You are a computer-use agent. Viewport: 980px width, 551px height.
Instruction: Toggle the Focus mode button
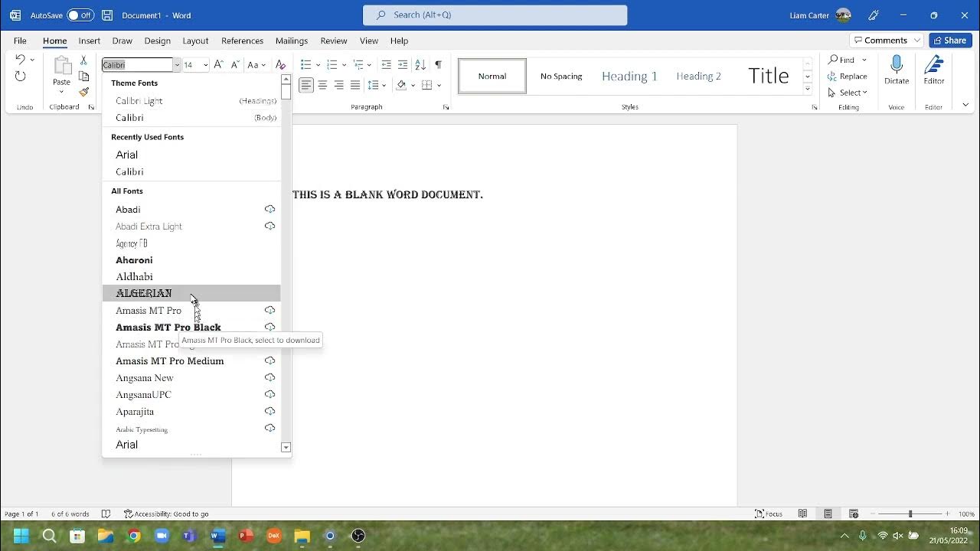click(x=769, y=514)
